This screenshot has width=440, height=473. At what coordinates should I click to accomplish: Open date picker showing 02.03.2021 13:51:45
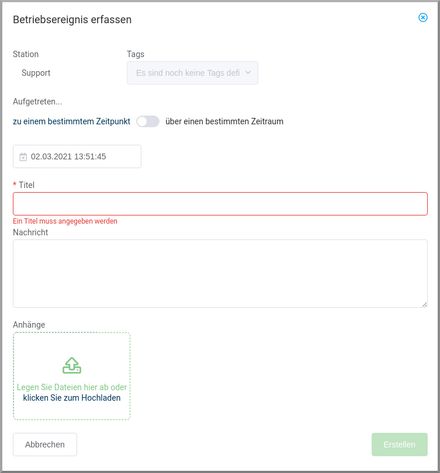click(x=77, y=156)
